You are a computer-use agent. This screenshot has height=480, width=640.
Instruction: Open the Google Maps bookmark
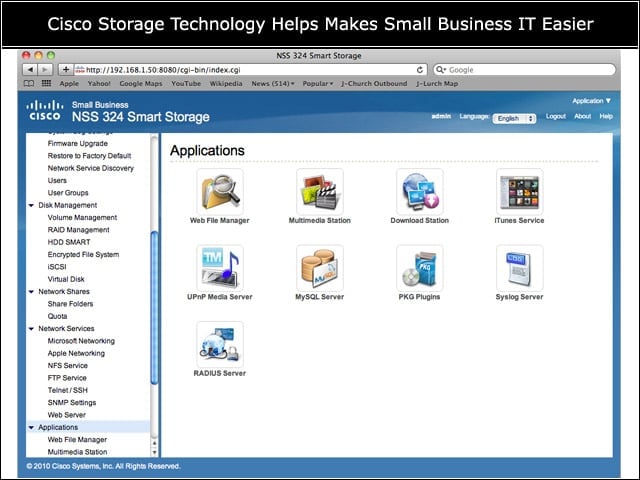141,83
